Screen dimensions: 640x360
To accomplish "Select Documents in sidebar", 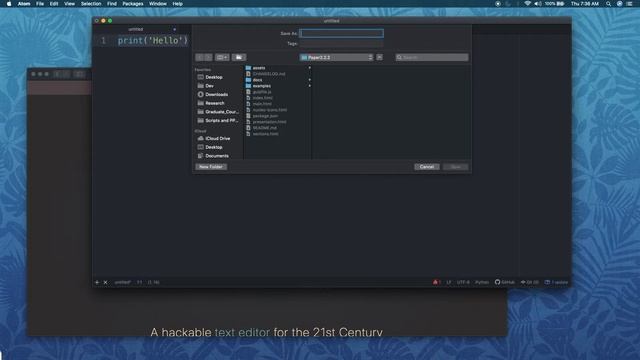I will 217,156.
